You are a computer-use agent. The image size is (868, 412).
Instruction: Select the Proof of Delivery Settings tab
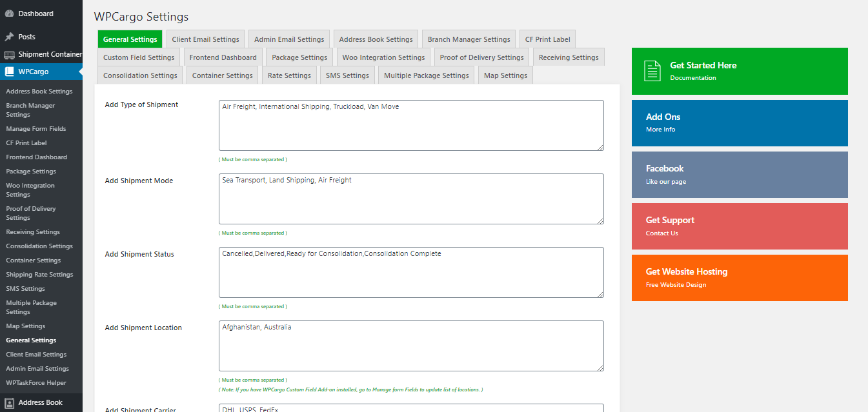click(481, 57)
